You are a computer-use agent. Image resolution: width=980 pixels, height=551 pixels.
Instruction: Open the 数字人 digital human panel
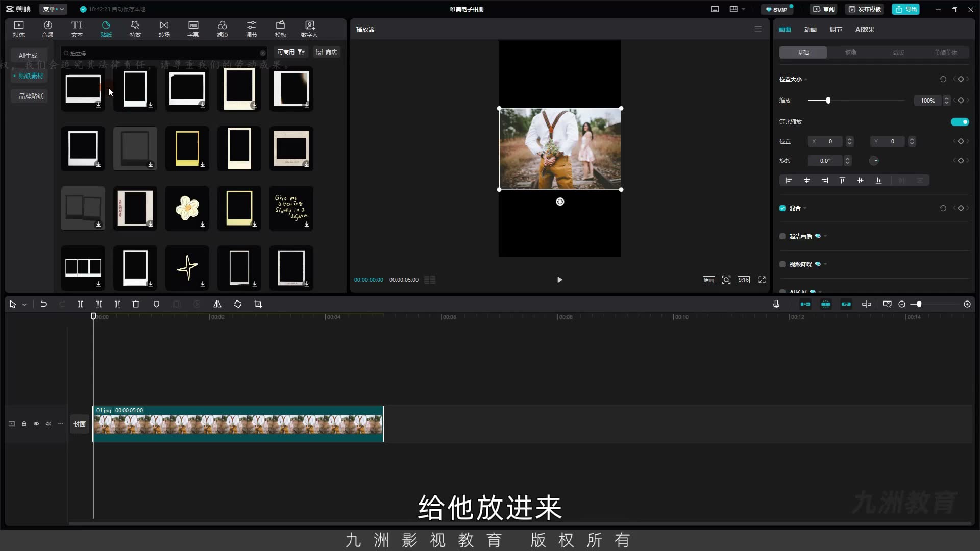309,29
